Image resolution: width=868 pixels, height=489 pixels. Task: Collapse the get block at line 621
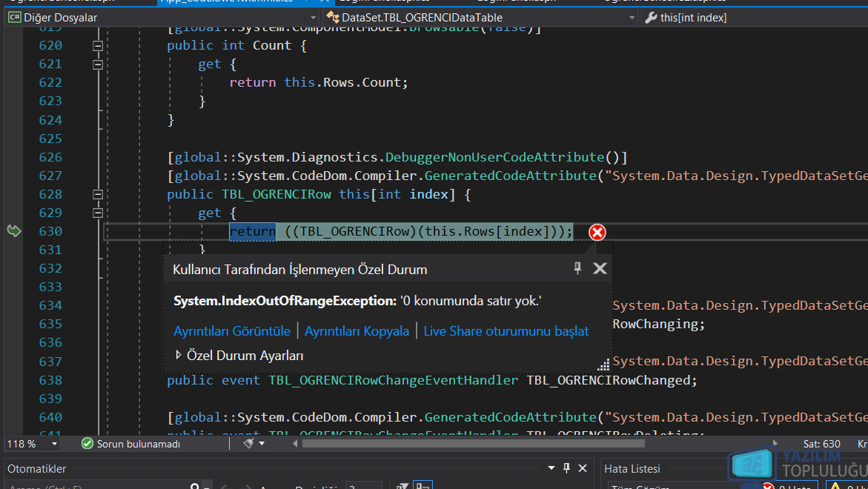click(97, 64)
